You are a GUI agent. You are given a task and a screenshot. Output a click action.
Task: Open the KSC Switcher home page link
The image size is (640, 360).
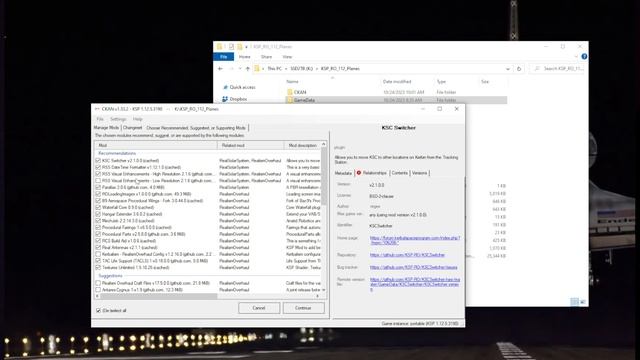pos(415,240)
